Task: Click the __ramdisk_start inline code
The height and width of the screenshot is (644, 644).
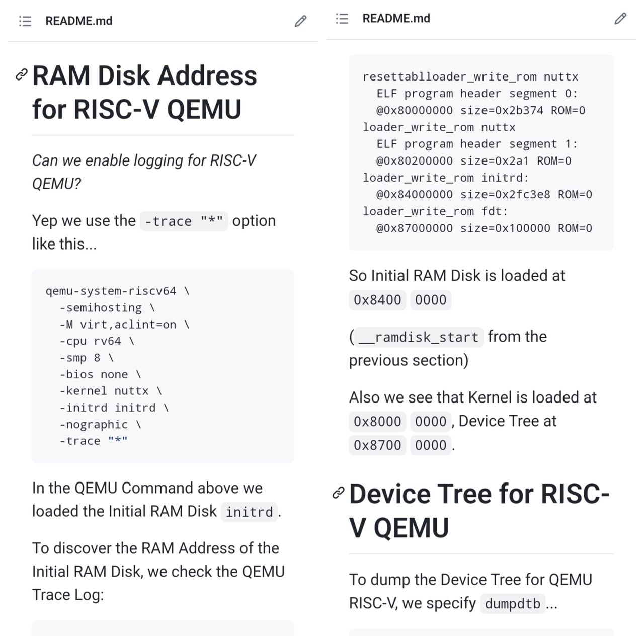Action: [x=419, y=337]
